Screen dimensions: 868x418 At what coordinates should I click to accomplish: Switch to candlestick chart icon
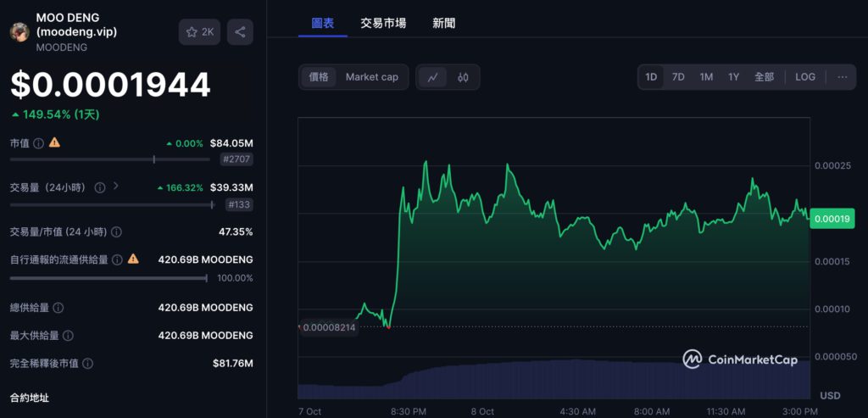coord(463,77)
